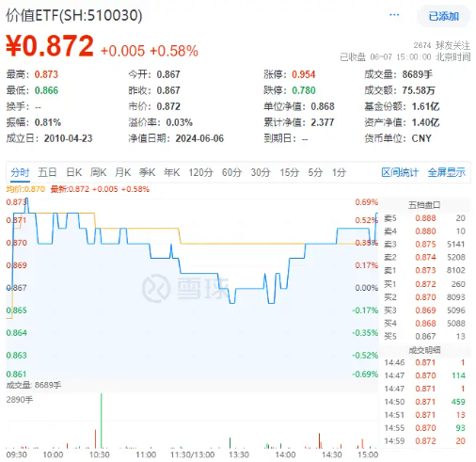This screenshot has height=462, width=476.
Task: Select the 买2 row at 0.870
Action: (424, 297)
